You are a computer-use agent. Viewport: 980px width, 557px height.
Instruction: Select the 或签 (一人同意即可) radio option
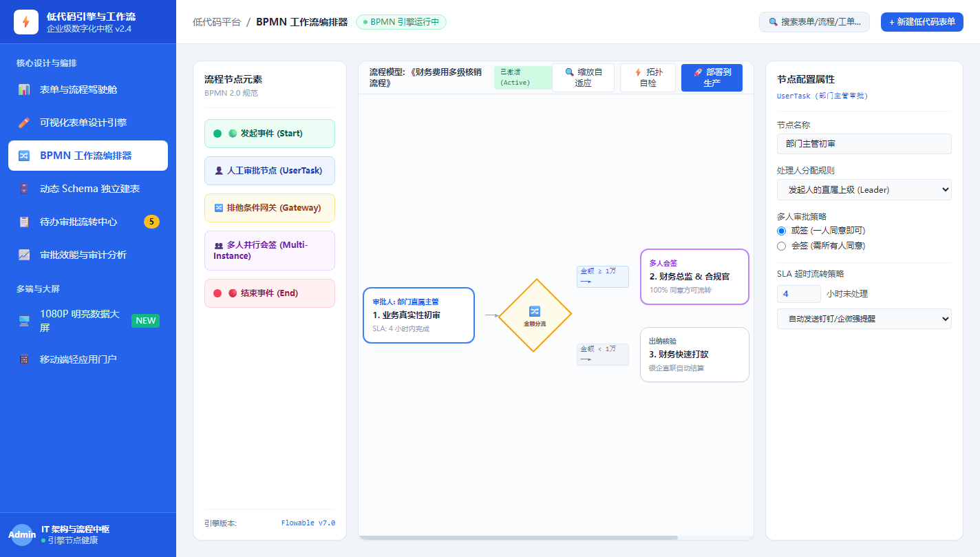pos(781,231)
